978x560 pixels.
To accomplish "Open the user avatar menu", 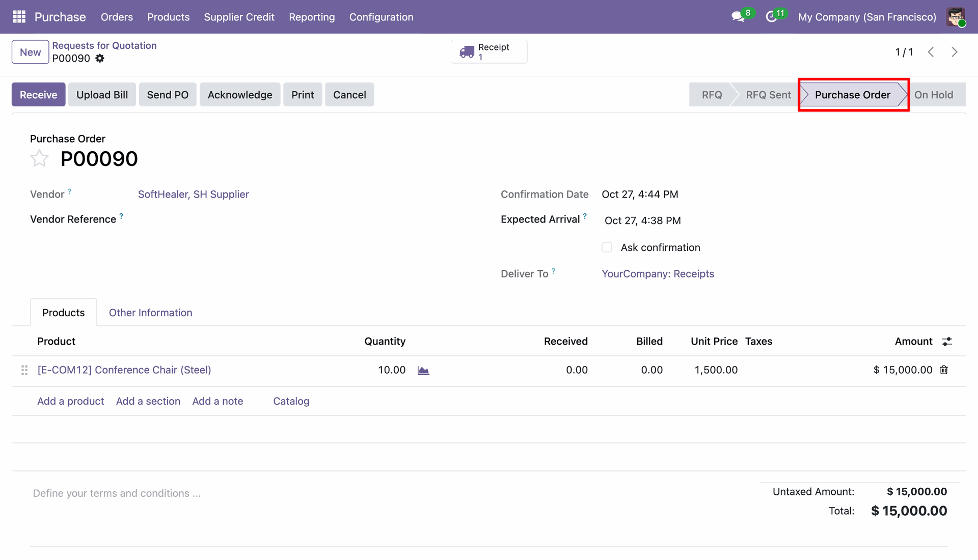I will click(956, 17).
